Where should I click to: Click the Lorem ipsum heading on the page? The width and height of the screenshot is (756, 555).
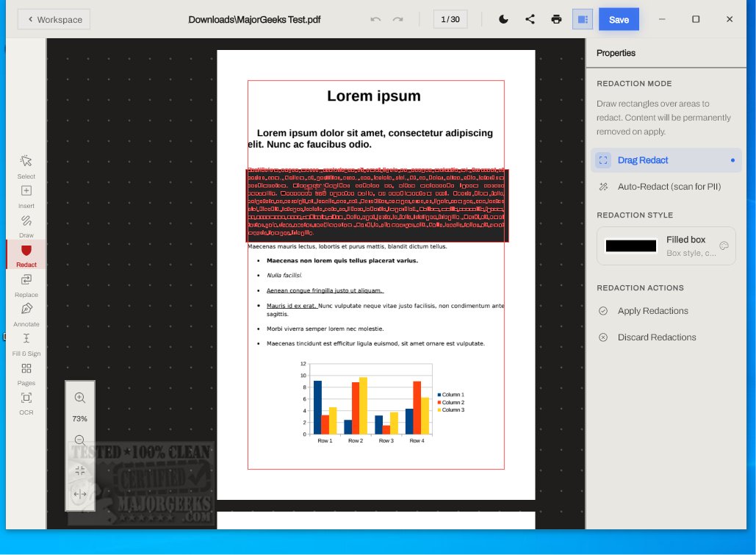[x=374, y=96]
